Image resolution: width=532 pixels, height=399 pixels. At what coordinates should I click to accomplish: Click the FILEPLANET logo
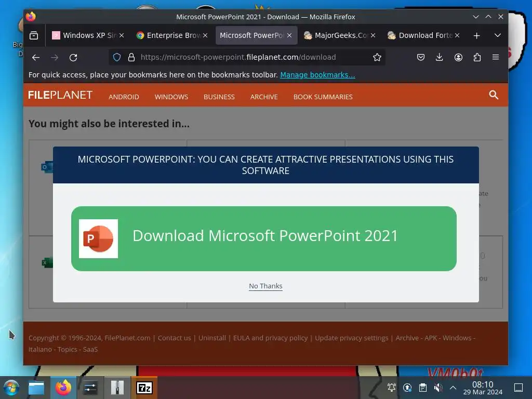tap(60, 95)
